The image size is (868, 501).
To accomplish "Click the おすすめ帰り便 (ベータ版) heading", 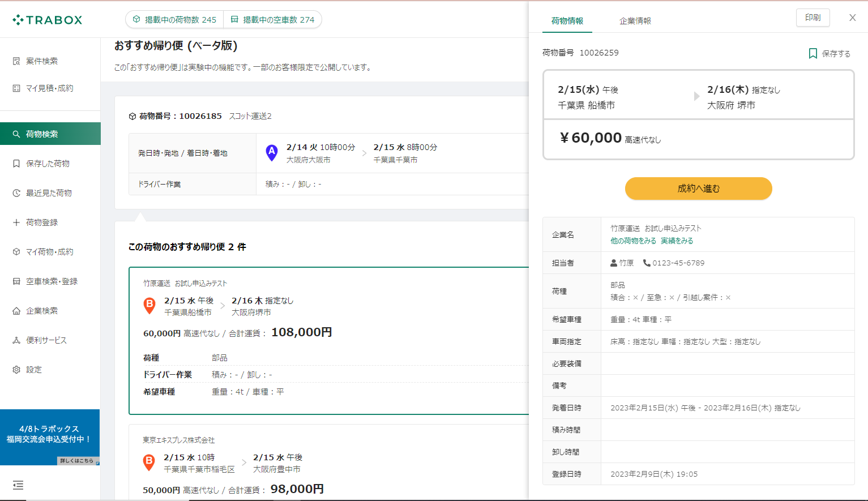I will (x=176, y=46).
